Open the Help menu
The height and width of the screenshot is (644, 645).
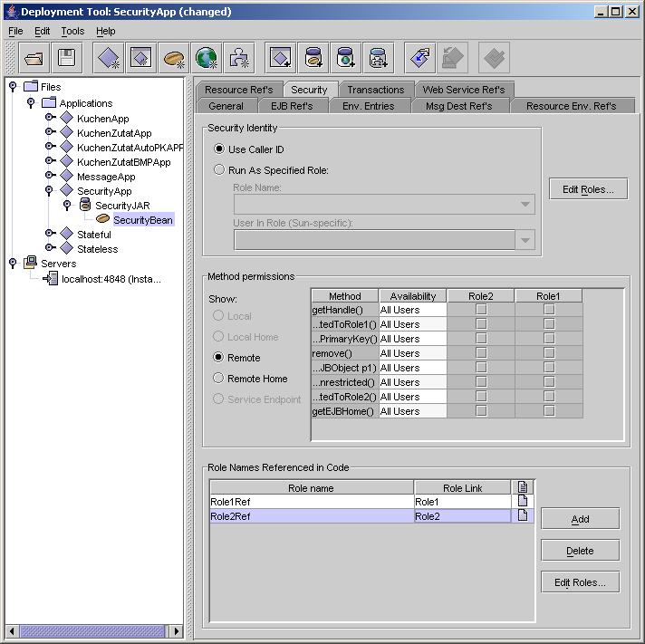click(106, 32)
